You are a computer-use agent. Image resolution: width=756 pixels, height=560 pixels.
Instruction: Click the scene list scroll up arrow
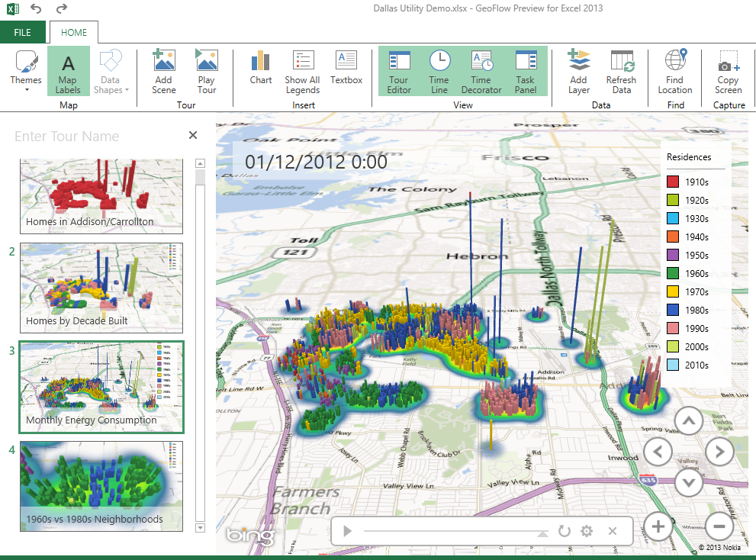click(200, 163)
